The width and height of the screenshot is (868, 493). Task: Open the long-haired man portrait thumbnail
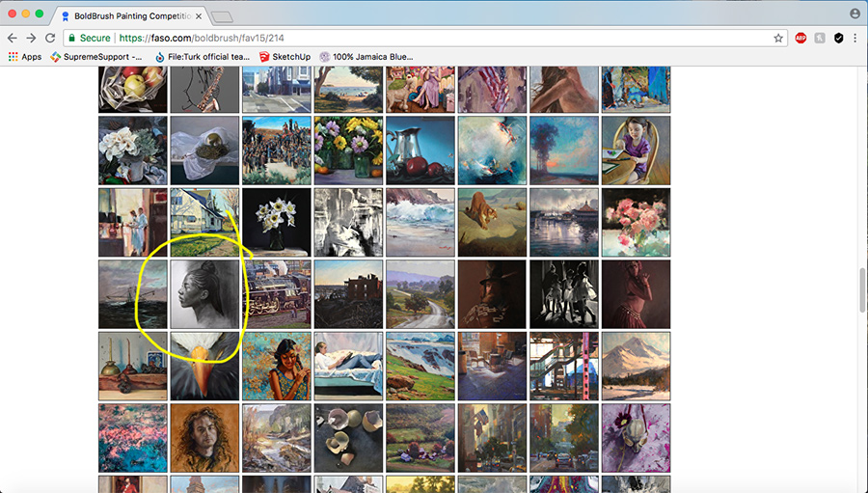[x=204, y=438]
